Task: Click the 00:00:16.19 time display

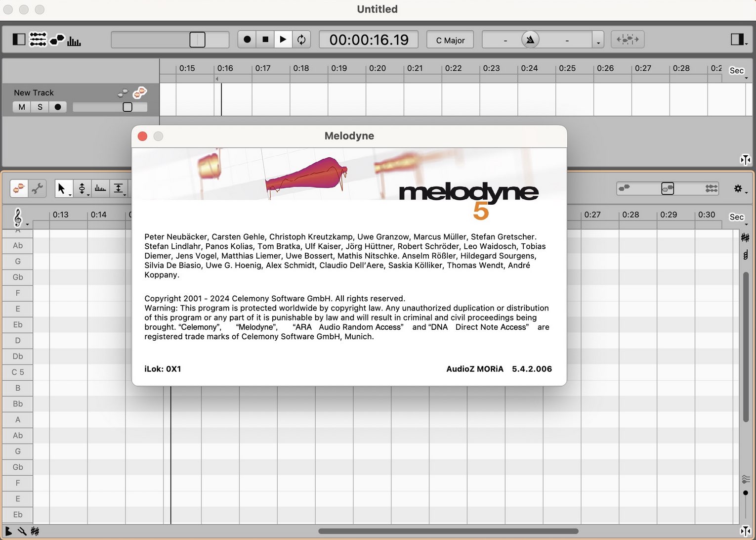Action: click(x=369, y=39)
